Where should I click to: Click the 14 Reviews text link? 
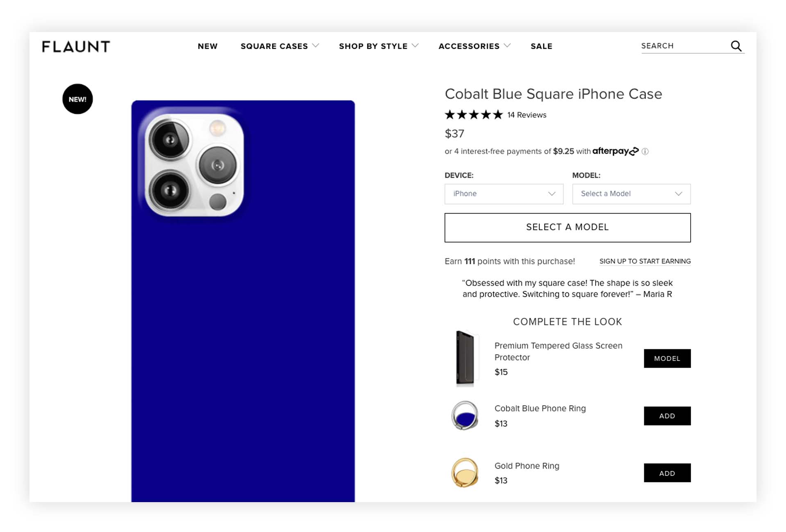[x=526, y=115]
